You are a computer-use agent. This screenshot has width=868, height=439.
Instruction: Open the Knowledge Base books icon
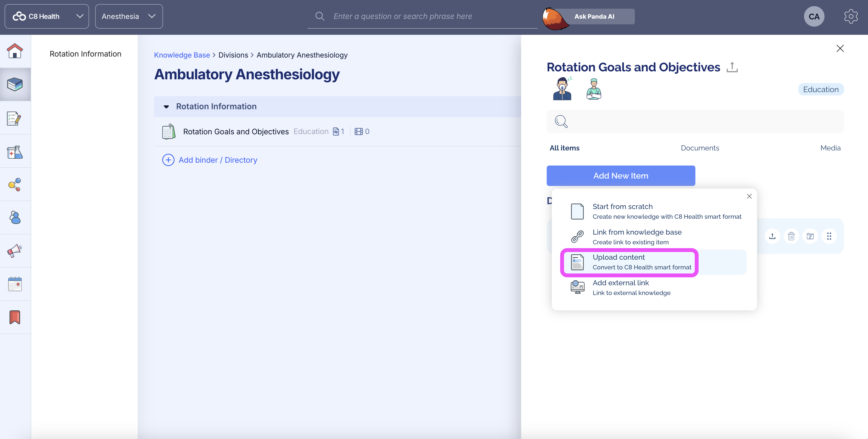click(x=15, y=84)
